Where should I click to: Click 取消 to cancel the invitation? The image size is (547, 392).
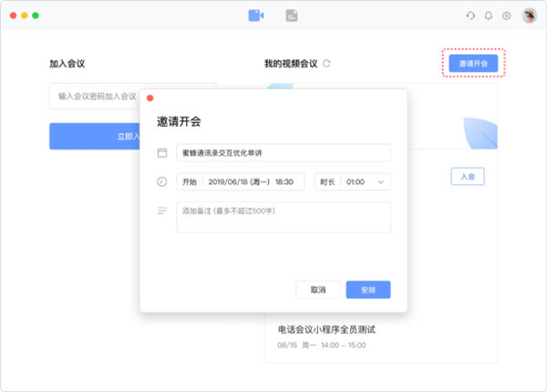(318, 290)
